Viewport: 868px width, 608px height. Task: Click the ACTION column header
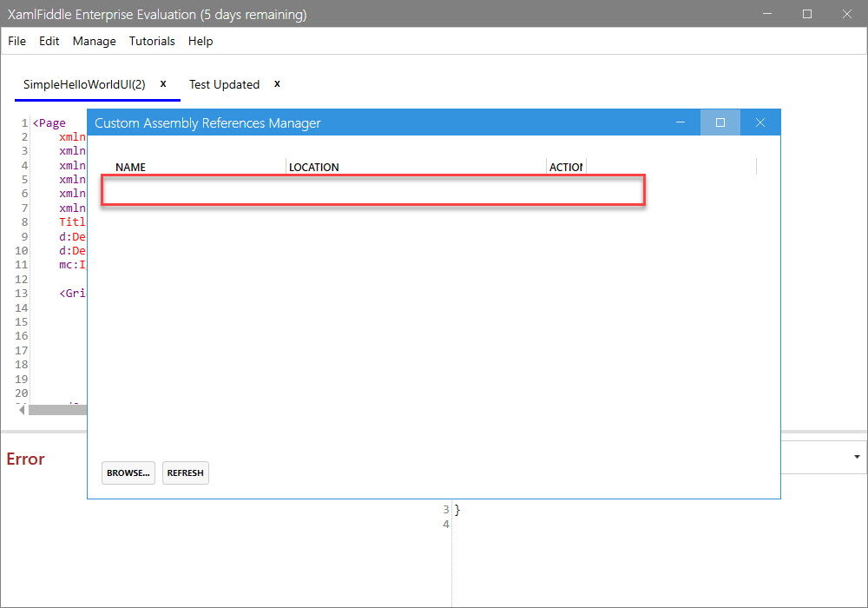click(x=566, y=168)
